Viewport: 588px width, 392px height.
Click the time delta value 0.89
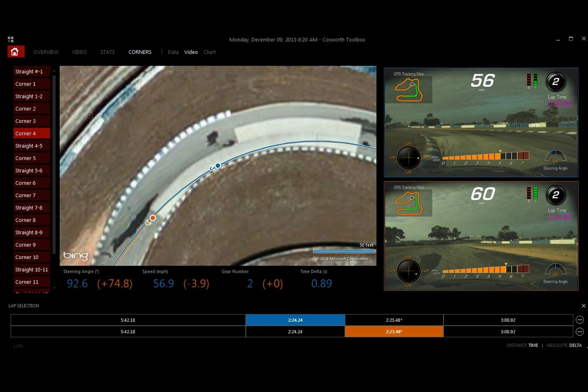321,283
